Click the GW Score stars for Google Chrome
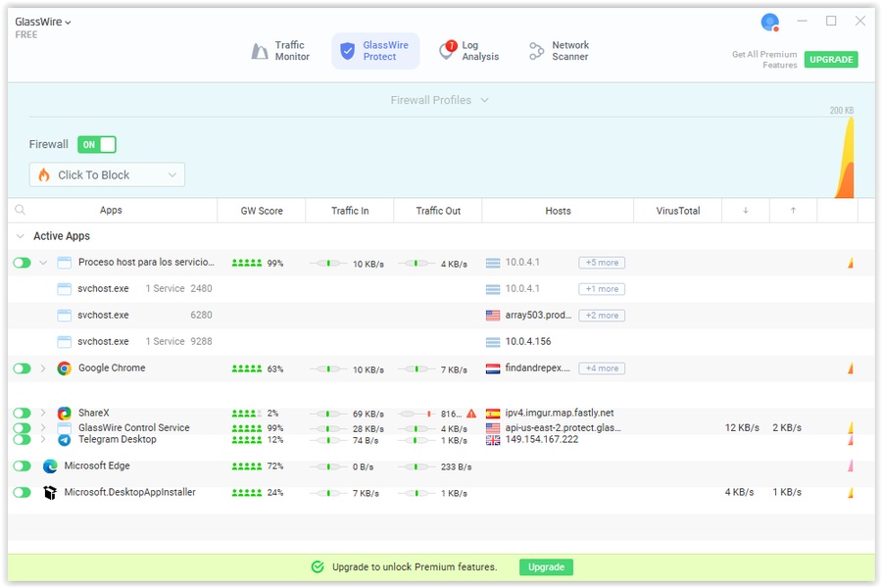This screenshot has height=588, width=882. tap(247, 369)
